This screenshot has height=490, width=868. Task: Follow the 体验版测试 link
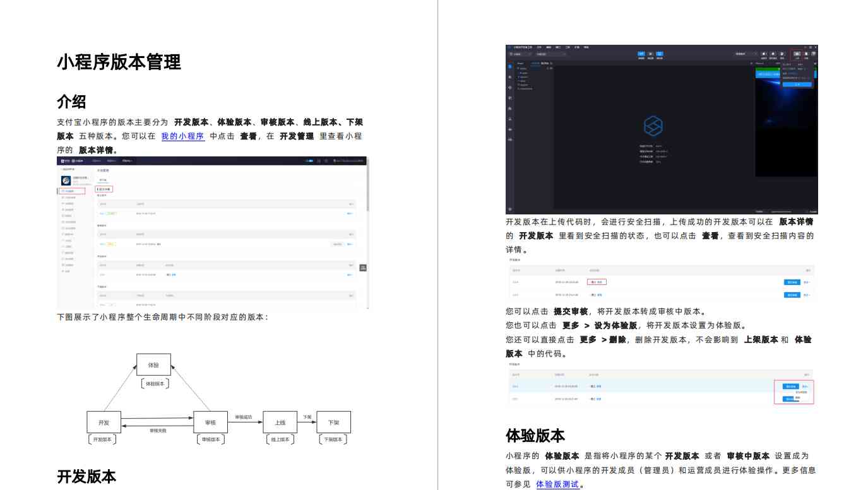[x=557, y=484]
